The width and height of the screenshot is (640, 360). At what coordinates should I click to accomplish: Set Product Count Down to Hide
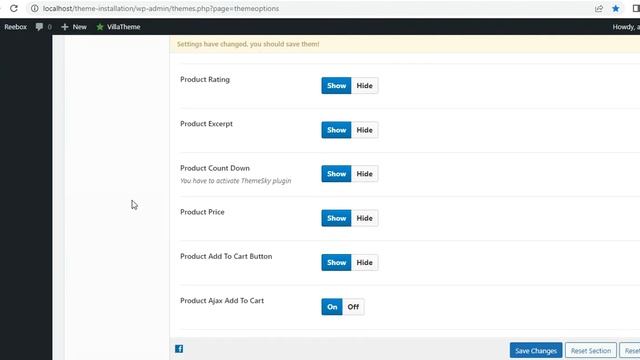click(x=364, y=174)
